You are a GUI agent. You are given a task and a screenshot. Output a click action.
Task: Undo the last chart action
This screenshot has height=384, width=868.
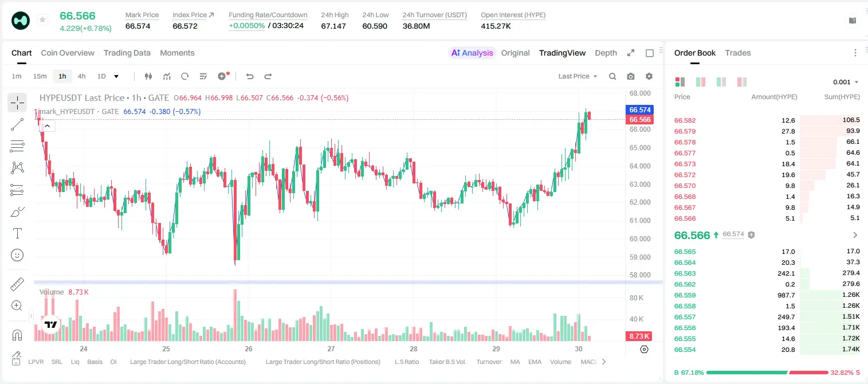tap(250, 76)
